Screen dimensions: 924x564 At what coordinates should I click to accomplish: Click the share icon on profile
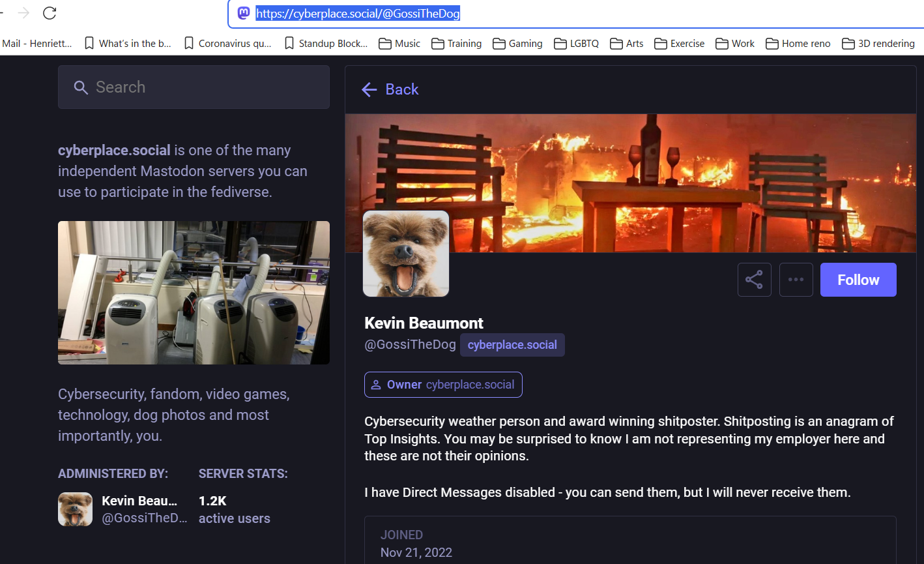(754, 280)
